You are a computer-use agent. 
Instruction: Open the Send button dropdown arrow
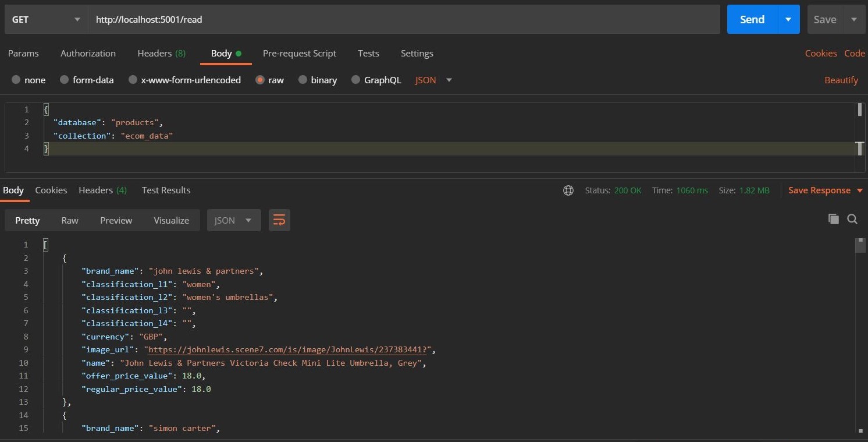coord(788,19)
